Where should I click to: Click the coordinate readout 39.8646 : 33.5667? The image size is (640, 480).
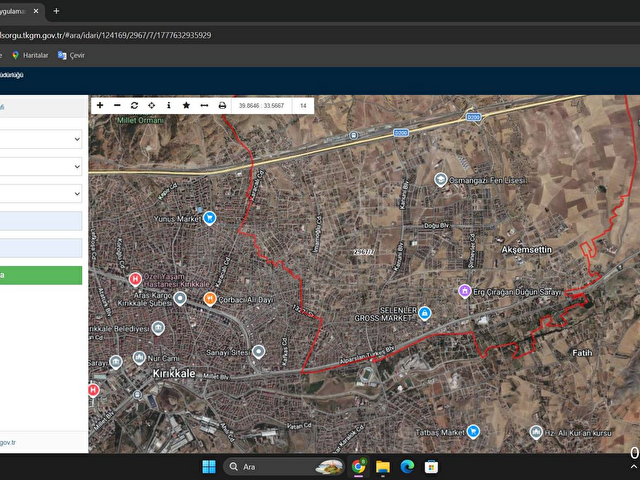point(261,106)
